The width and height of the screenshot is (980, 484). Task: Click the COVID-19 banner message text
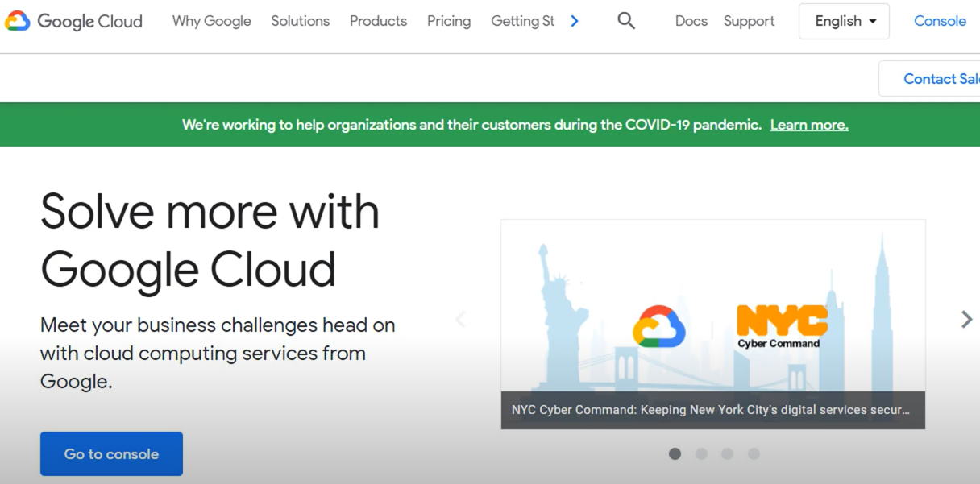pos(471,125)
